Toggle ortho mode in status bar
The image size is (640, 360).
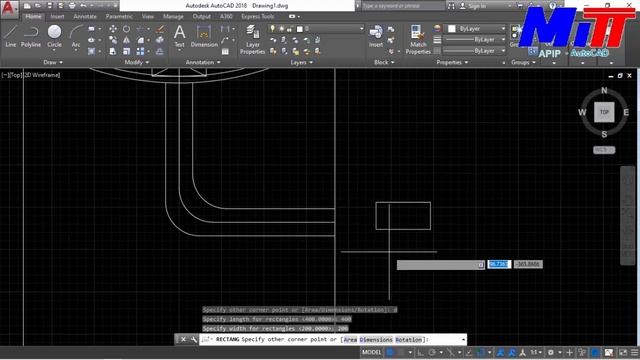(420, 352)
